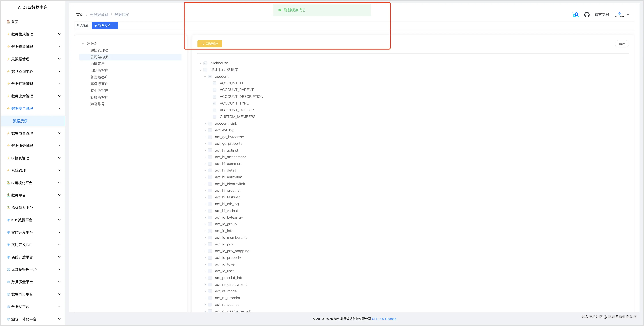Expand the clickhouse tree node
Image resolution: width=644 pixels, height=326 pixels.
coord(201,63)
